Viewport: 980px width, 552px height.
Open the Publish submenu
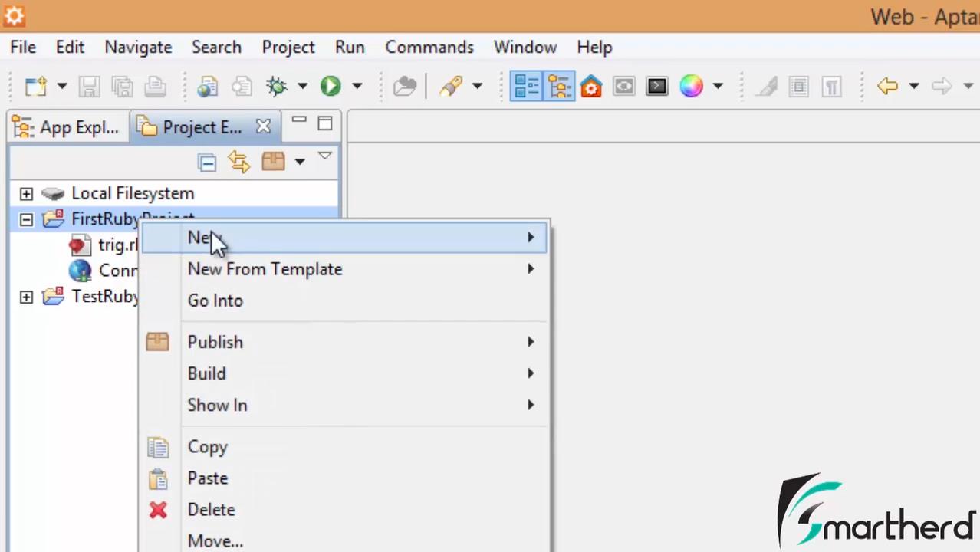click(x=344, y=342)
